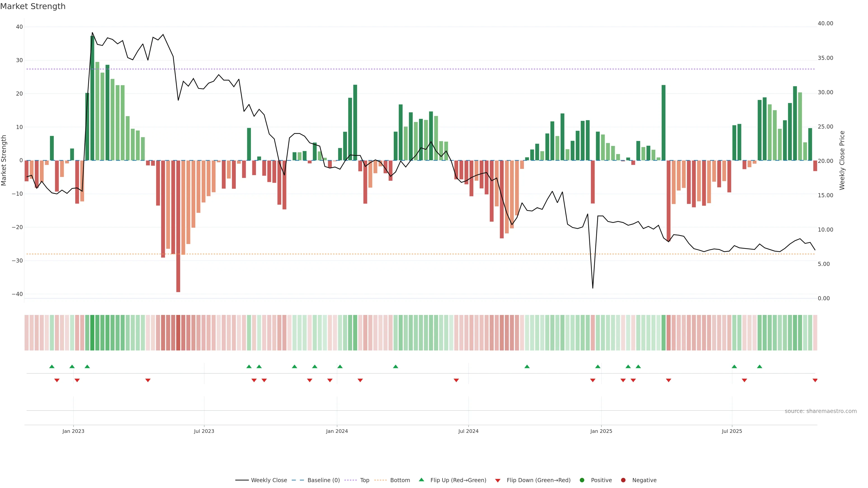
Task: Click the Jan 2024 axis label
Action: click(x=337, y=431)
